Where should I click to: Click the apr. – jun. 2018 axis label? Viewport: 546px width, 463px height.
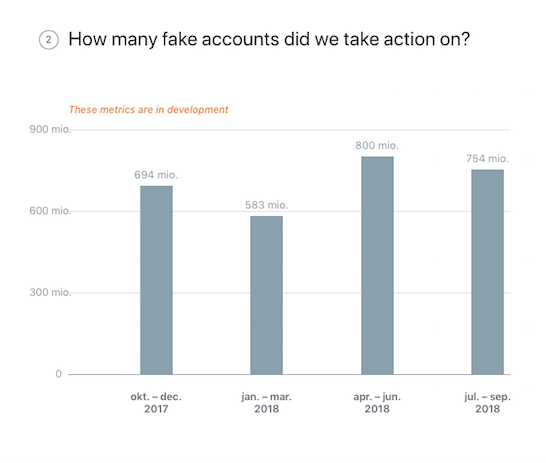tap(377, 402)
